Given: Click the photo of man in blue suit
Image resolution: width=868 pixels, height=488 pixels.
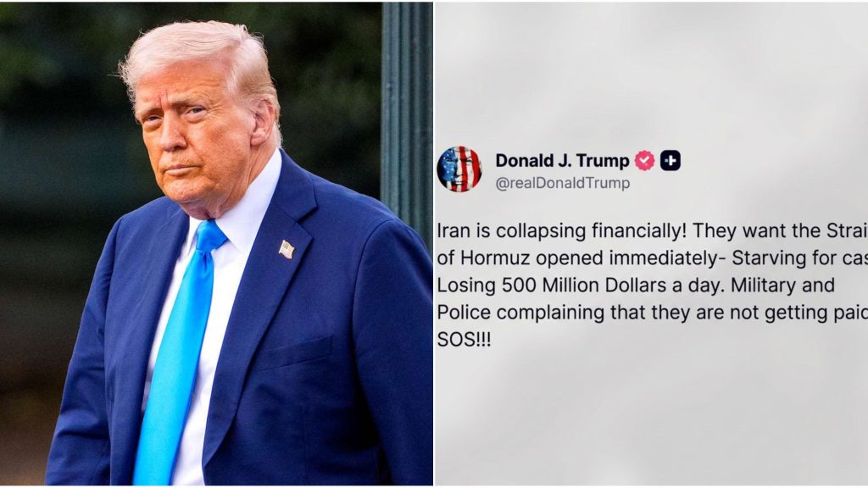Looking at the screenshot, I should click(x=216, y=244).
